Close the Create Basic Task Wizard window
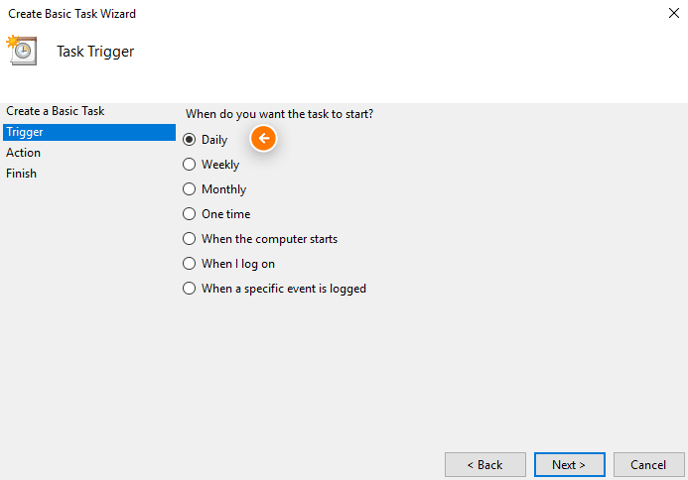Screen dimensions: 688x480 point(674,13)
